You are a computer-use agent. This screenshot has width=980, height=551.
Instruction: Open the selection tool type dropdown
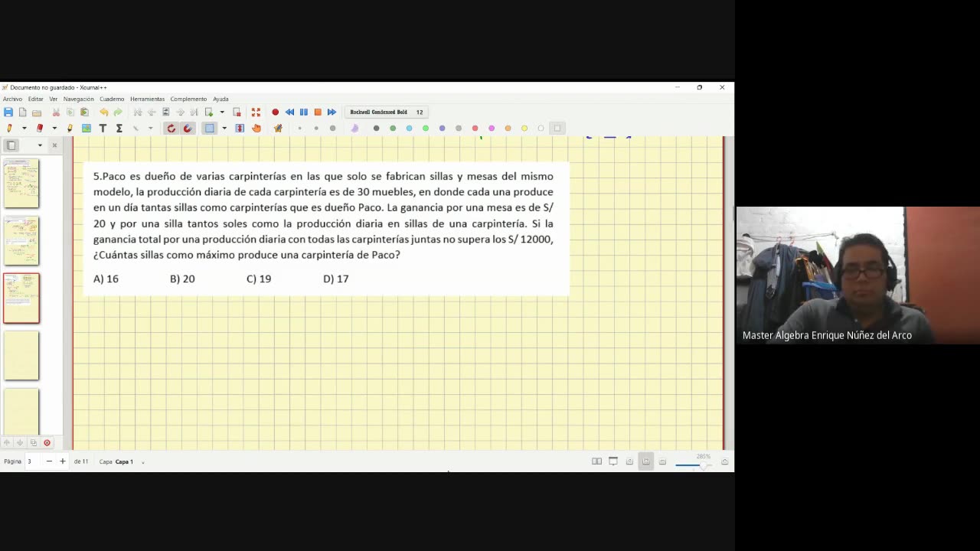[x=224, y=129]
